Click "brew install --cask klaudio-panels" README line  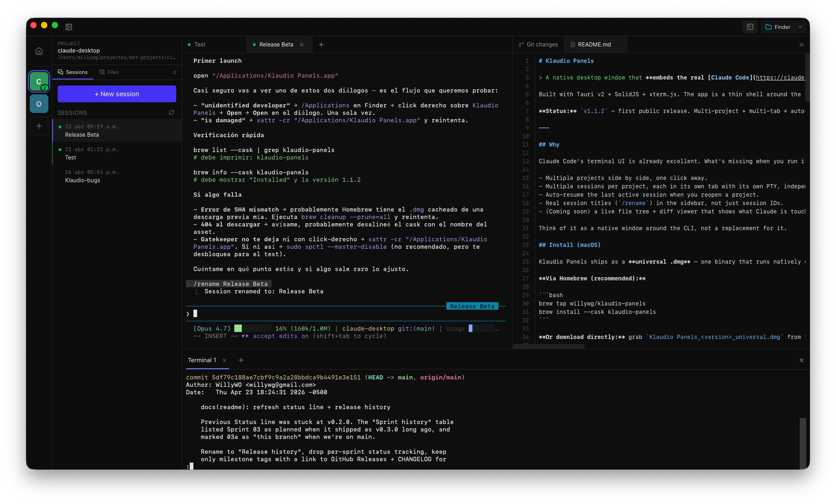[x=597, y=312]
